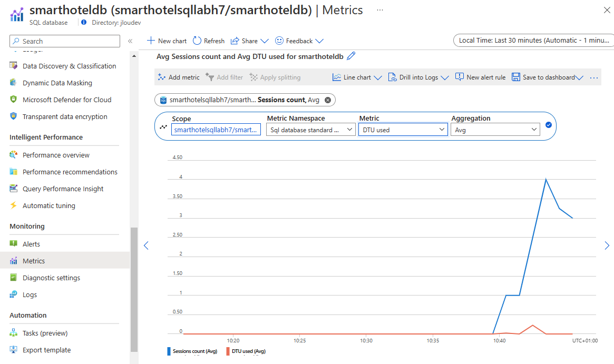Close the Metrics blade with X
The height and width of the screenshot is (364, 614).
(x=607, y=10)
